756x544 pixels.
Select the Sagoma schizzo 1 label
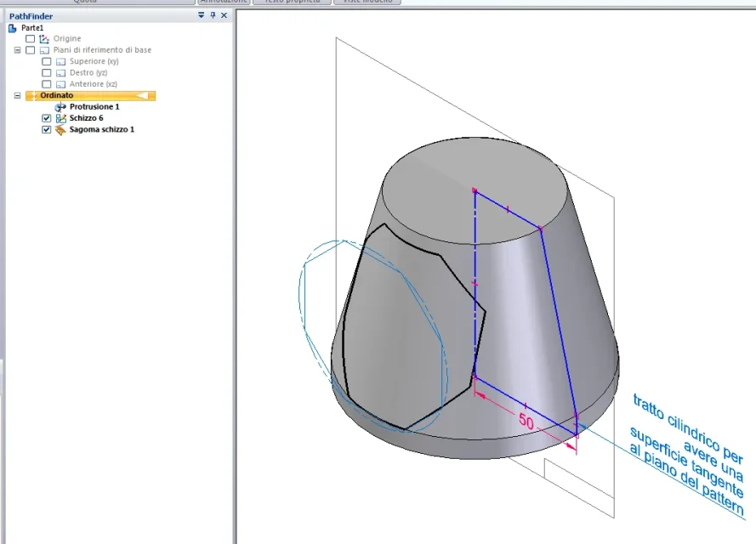[x=102, y=129]
